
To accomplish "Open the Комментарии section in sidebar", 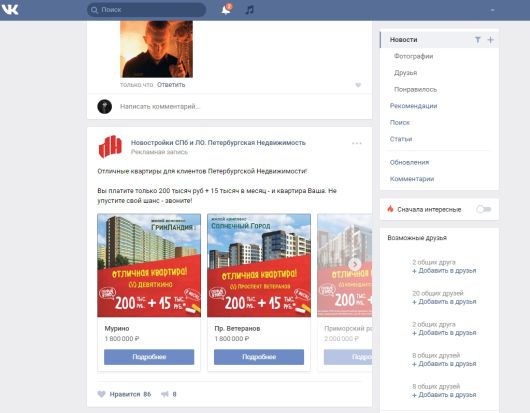I will [412, 179].
